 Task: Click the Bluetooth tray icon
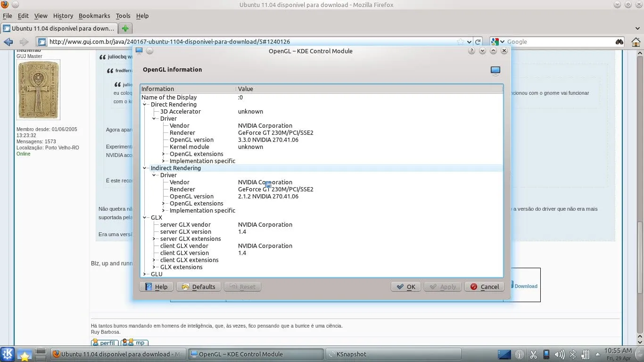click(573, 354)
